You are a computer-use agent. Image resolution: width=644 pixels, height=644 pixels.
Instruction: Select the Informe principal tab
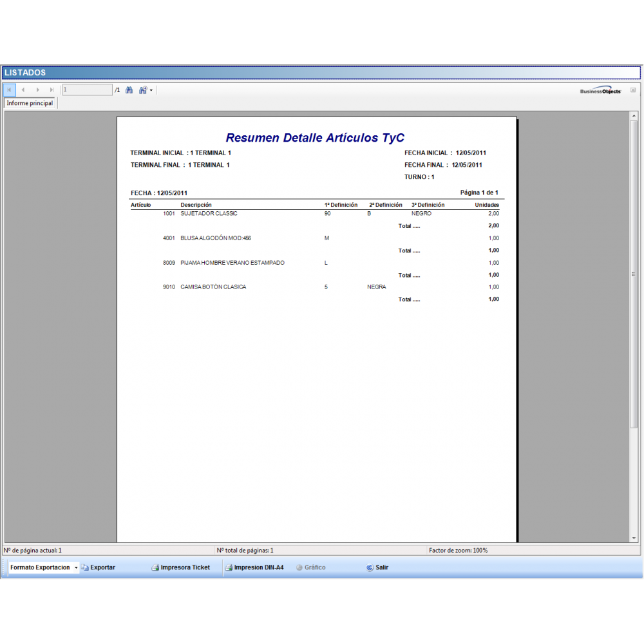point(30,103)
